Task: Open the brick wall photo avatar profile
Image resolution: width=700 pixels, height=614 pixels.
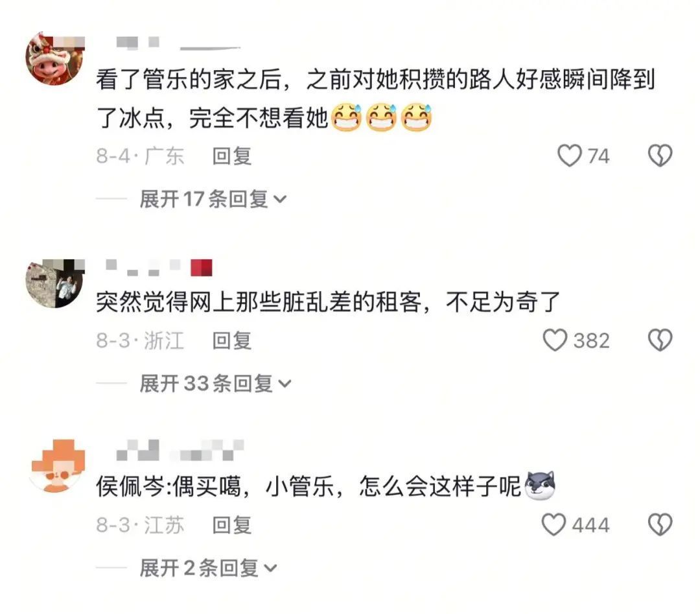Action: point(55,283)
